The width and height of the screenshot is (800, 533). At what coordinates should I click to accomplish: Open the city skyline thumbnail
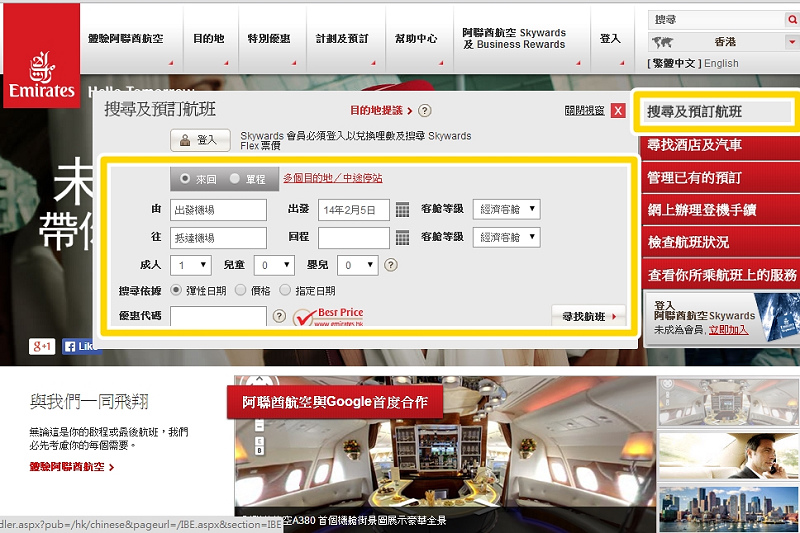pyautogui.click(x=729, y=509)
